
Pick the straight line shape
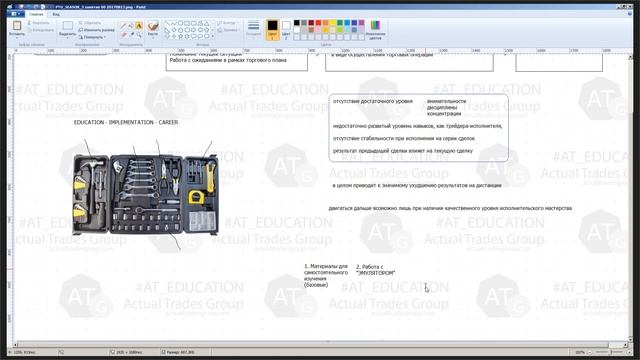pos(167,23)
